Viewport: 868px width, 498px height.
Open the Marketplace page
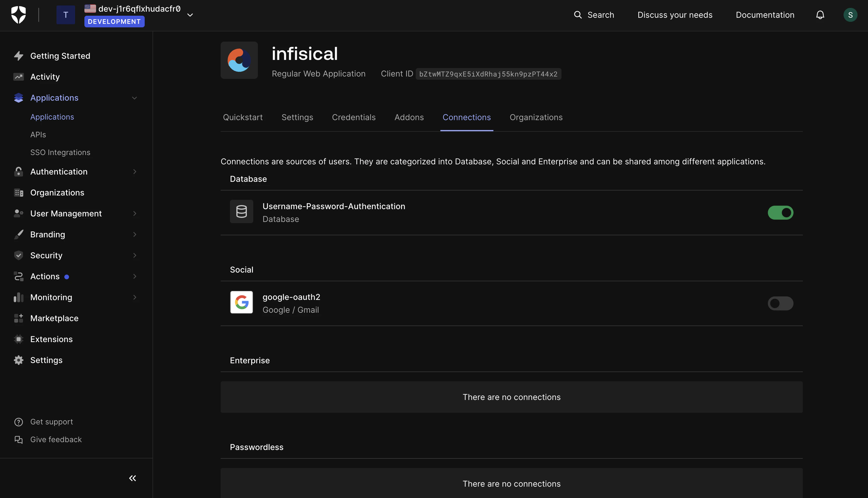click(54, 318)
